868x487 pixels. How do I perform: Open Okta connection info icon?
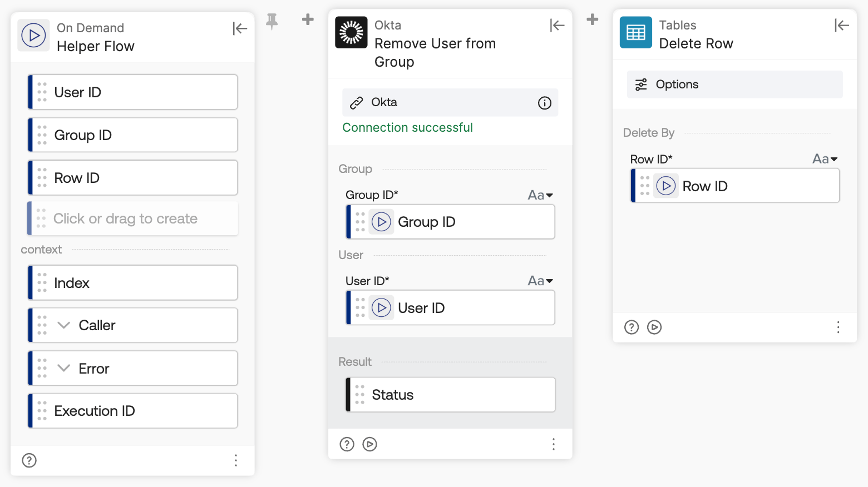coord(545,103)
